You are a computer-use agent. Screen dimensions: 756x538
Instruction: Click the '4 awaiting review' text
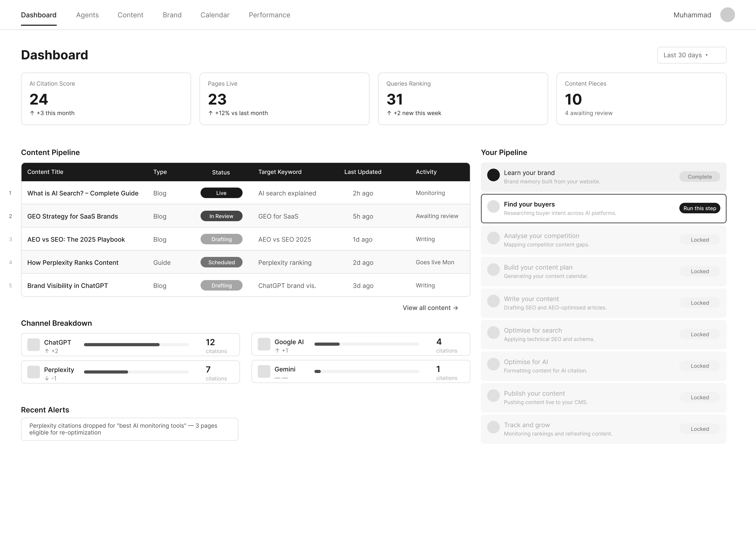(x=589, y=113)
